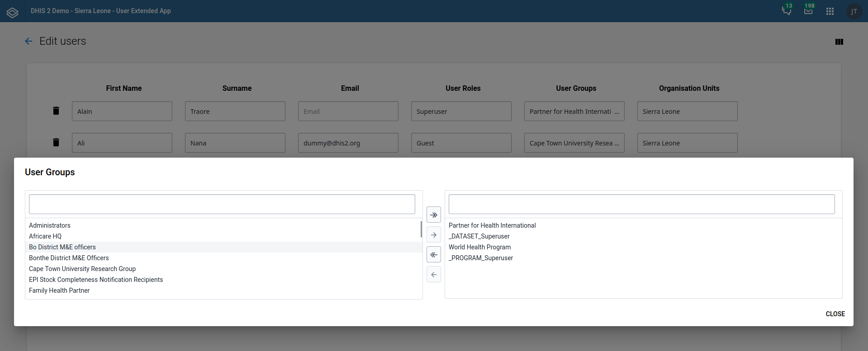Move all groups to the selected list

pos(434,215)
